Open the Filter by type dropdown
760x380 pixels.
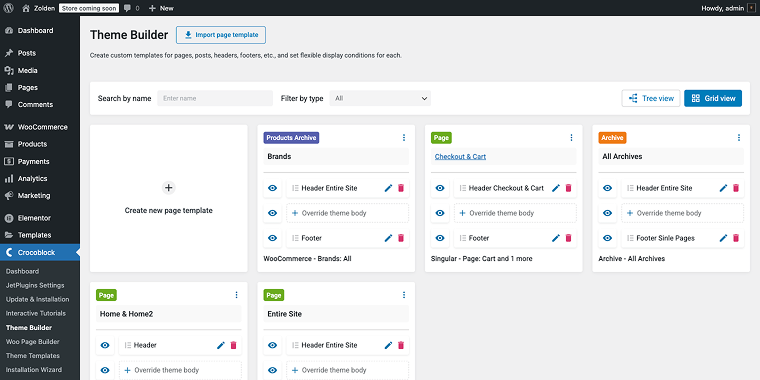[x=380, y=98]
